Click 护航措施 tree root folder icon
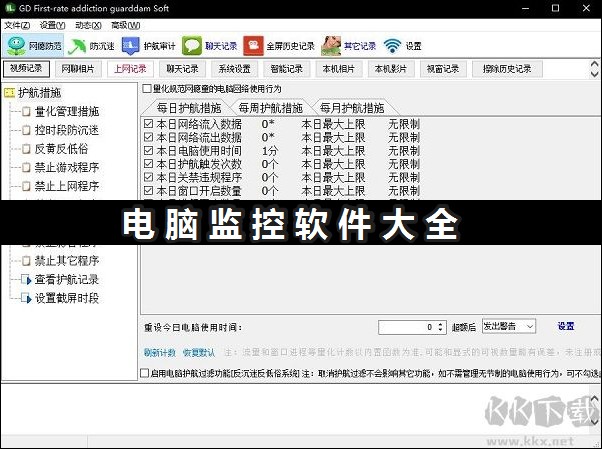Image resolution: width=602 pixels, height=449 pixels. [x=10, y=93]
